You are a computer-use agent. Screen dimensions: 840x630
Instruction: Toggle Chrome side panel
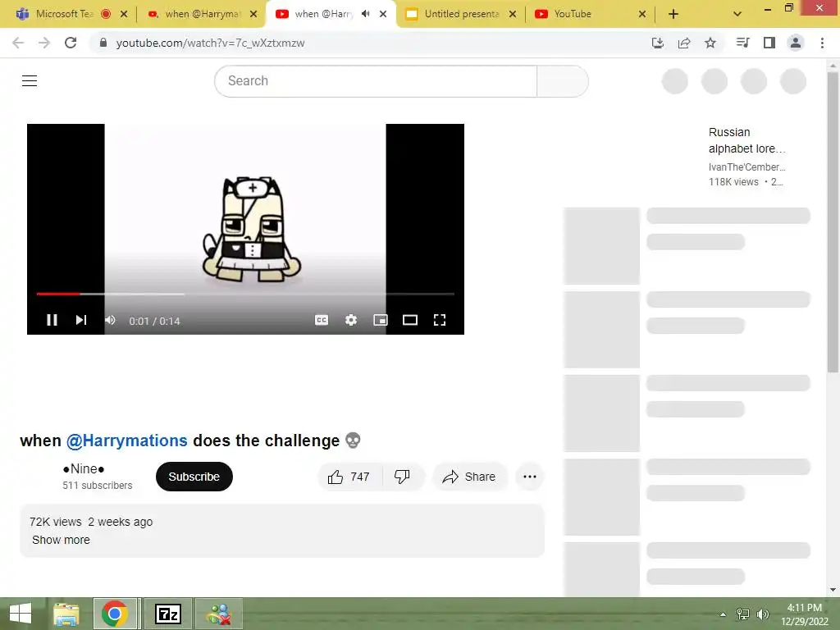(x=769, y=43)
